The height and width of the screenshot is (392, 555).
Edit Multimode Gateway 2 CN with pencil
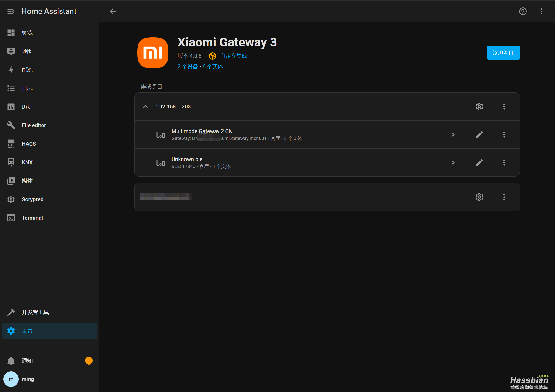(x=479, y=135)
